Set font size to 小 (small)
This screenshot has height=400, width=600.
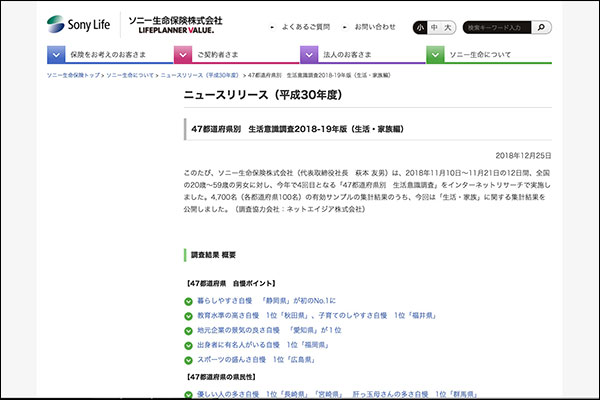point(420,27)
